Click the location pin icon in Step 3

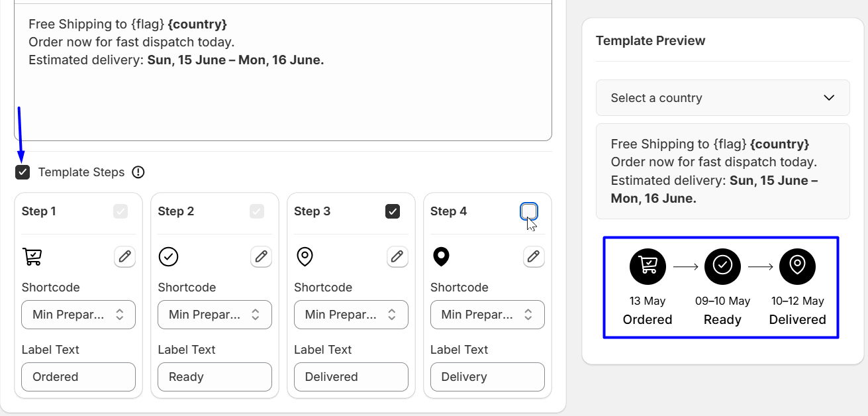(305, 256)
